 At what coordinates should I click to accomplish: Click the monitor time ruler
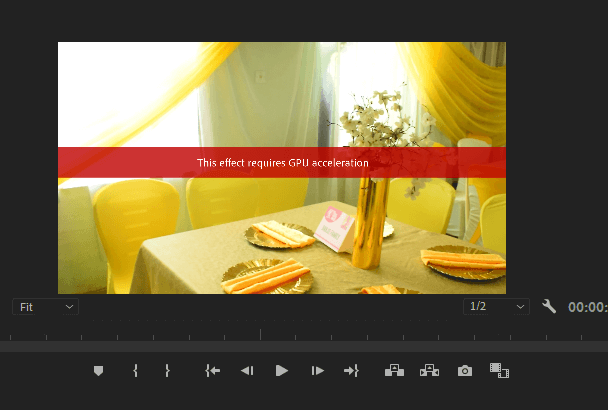click(304, 334)
